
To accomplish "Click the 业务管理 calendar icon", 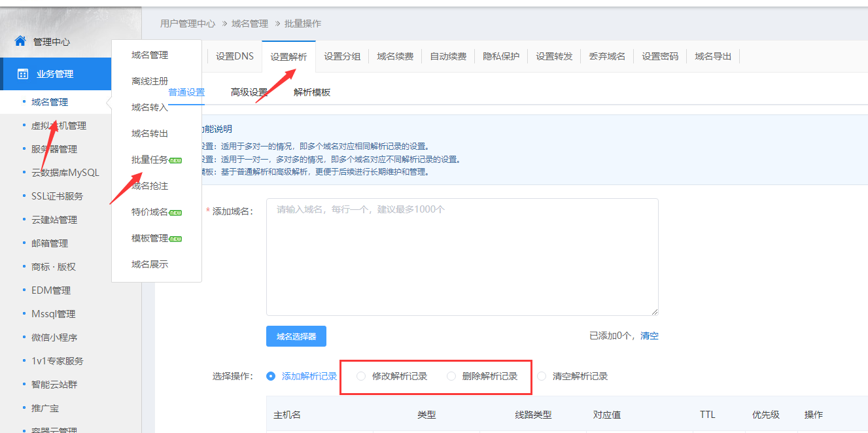I will click(x=23, y=74).
